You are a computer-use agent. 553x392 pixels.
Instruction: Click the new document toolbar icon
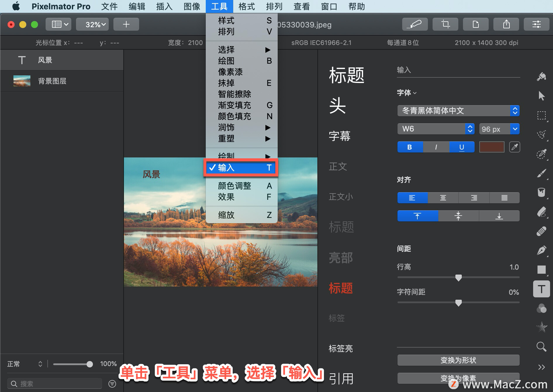476,24
